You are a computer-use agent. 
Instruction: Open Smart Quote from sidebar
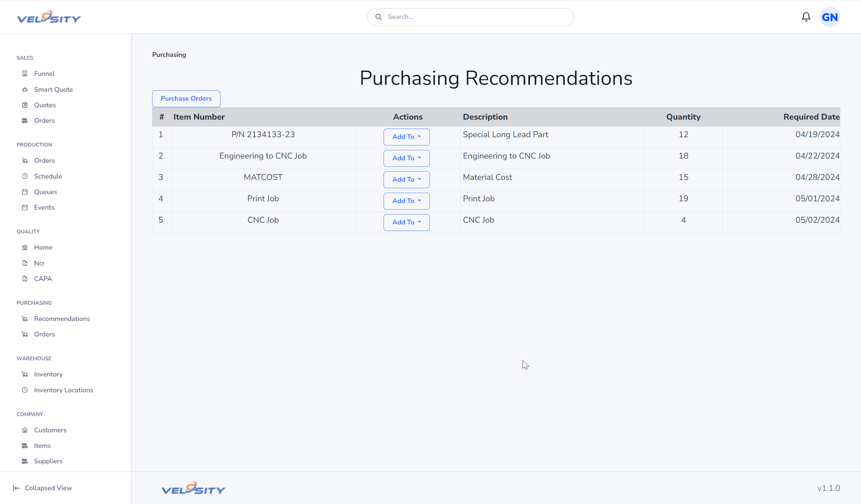53,89
